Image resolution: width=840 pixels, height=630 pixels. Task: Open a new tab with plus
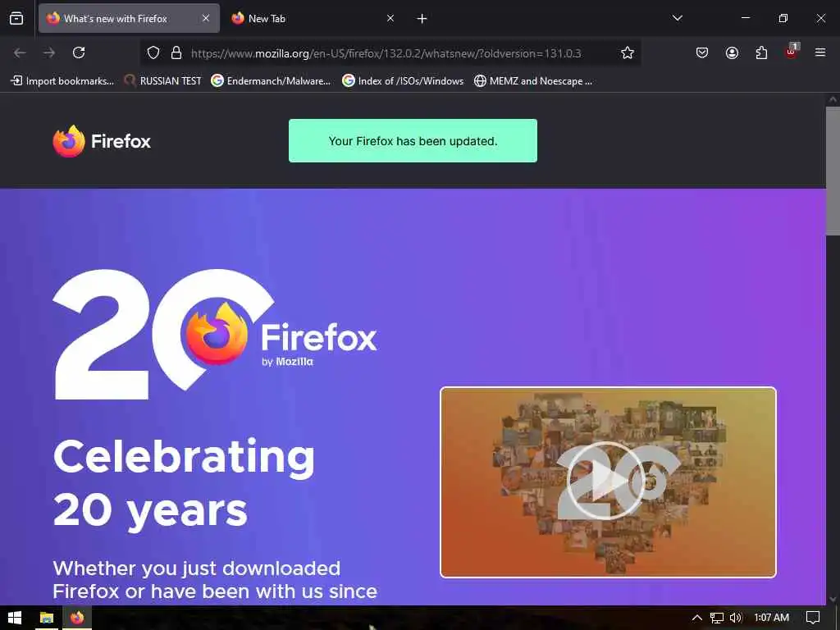pos(422,19)
